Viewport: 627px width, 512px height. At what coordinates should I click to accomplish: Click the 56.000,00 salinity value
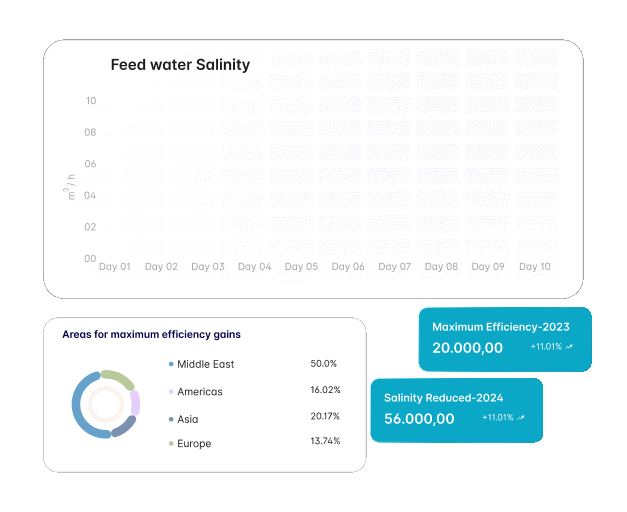419,418
